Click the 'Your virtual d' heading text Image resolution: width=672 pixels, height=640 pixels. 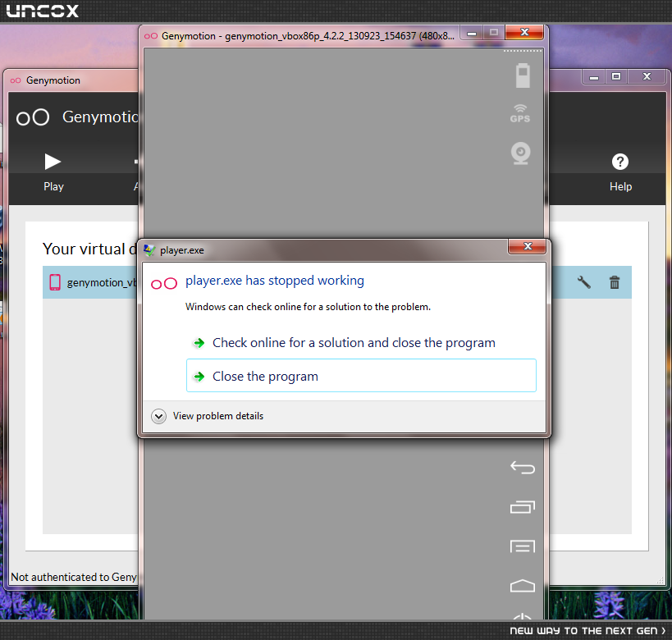[89, 249]
